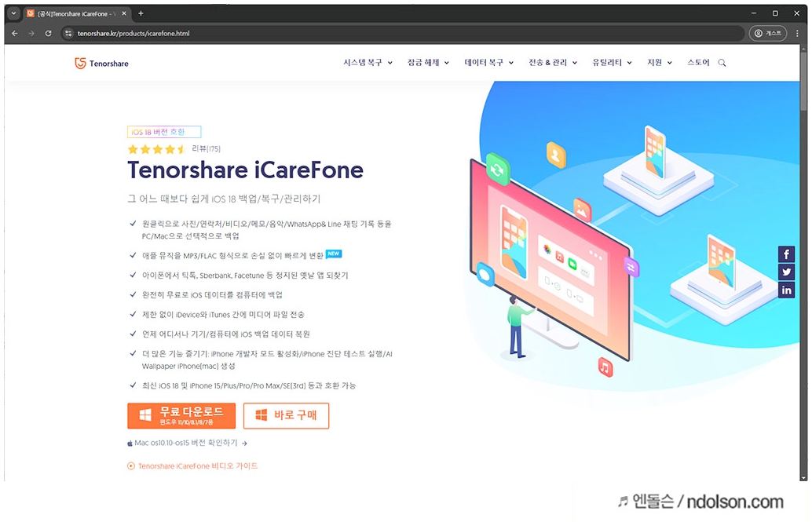Image resolution: width=812 pixels, height=522 pixels.
Task: Click the 바로 구매 buy button
Action: click(x=286, y=416)
